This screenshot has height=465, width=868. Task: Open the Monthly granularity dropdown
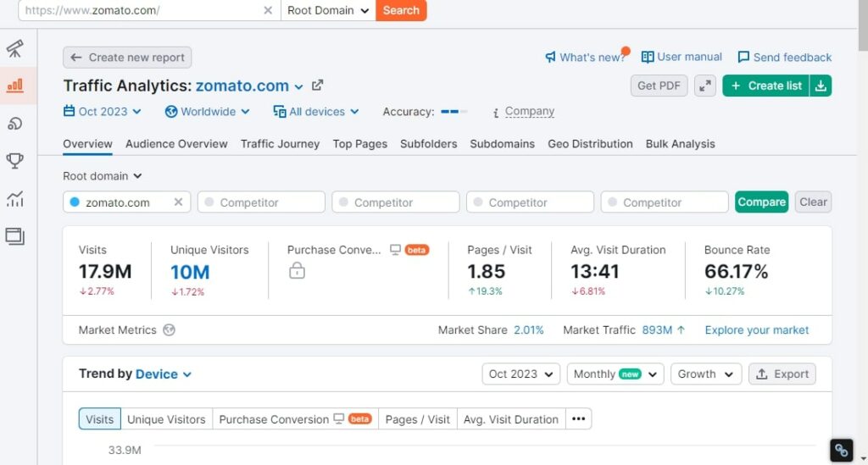coord(615,374)
